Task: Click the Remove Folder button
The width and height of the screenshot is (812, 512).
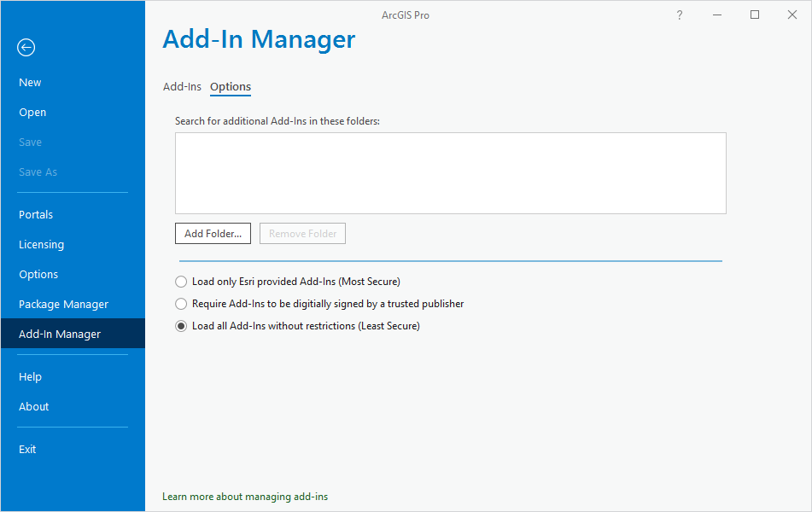Action: click(302, 233)
